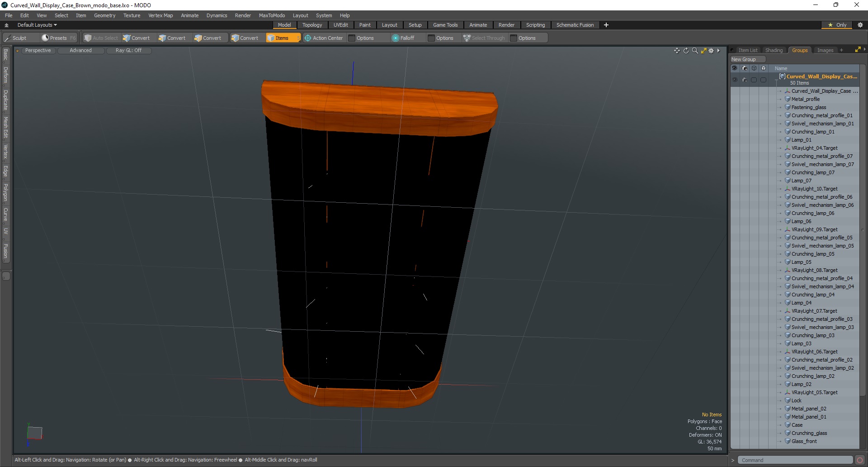Open the Default Layouts dropdown
Screen dimensions: 868x467
(x=37, y=25)
